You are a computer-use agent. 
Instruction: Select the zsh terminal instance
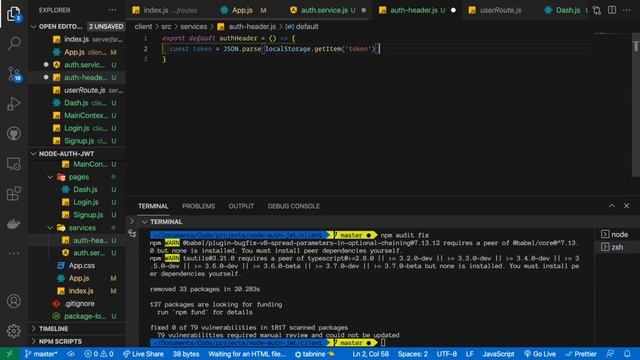coord(612,247)
